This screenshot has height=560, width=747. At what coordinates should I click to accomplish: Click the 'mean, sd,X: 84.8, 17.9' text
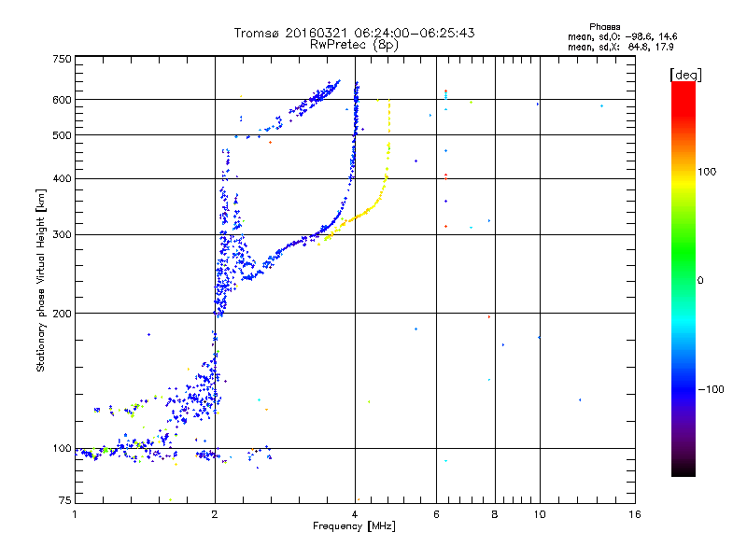click(620, 48)
